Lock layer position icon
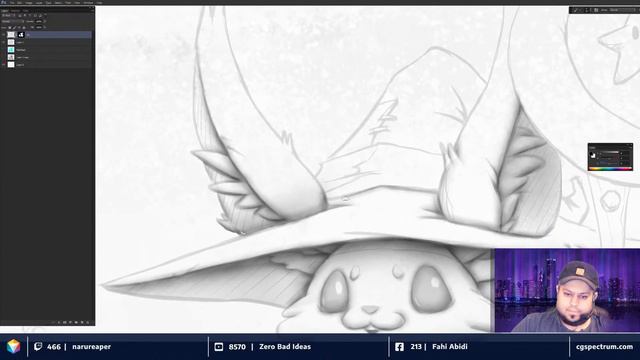 coord(19,27)
